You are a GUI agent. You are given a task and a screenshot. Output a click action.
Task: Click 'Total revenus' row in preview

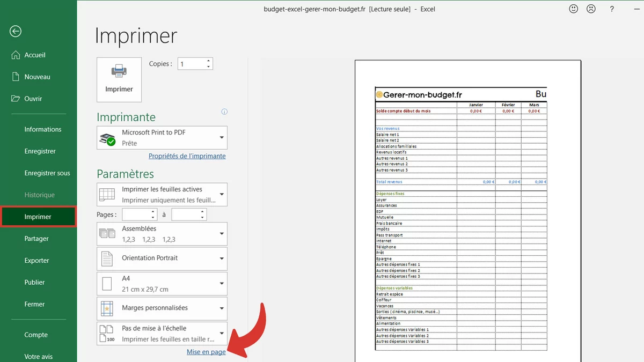coord(460,182)
